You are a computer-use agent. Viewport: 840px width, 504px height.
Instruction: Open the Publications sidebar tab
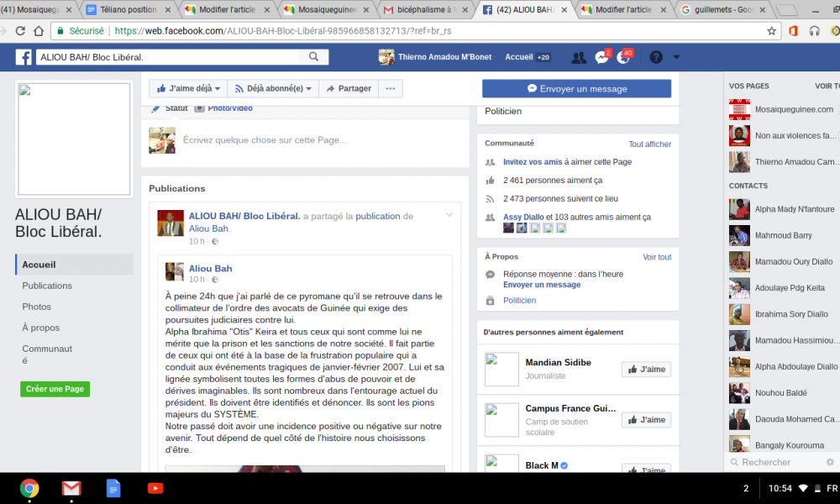point(47,286)
